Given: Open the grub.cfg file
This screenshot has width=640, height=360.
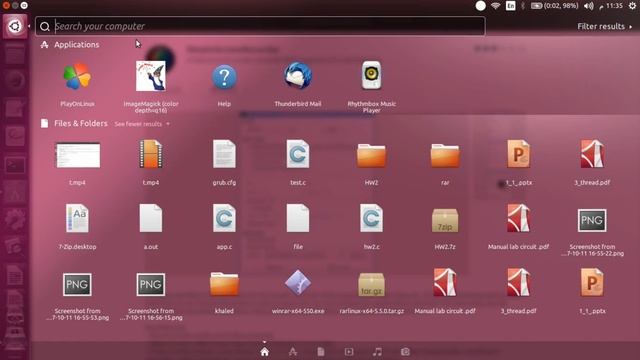Looking at the screenshot, I should click(x=224, y=154).
